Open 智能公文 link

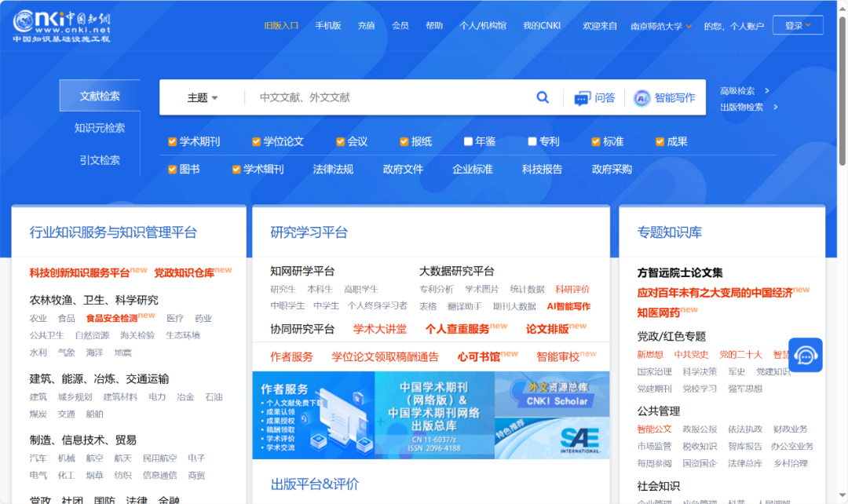[654, 429]
